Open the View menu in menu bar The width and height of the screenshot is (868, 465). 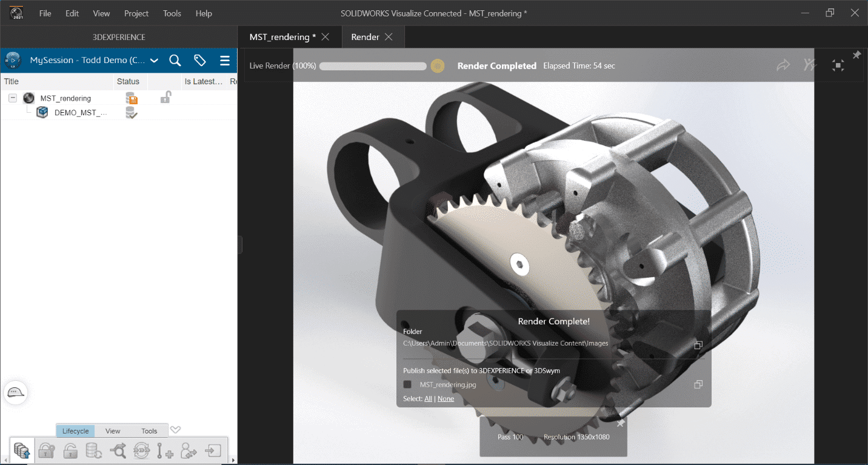[102, 13]
